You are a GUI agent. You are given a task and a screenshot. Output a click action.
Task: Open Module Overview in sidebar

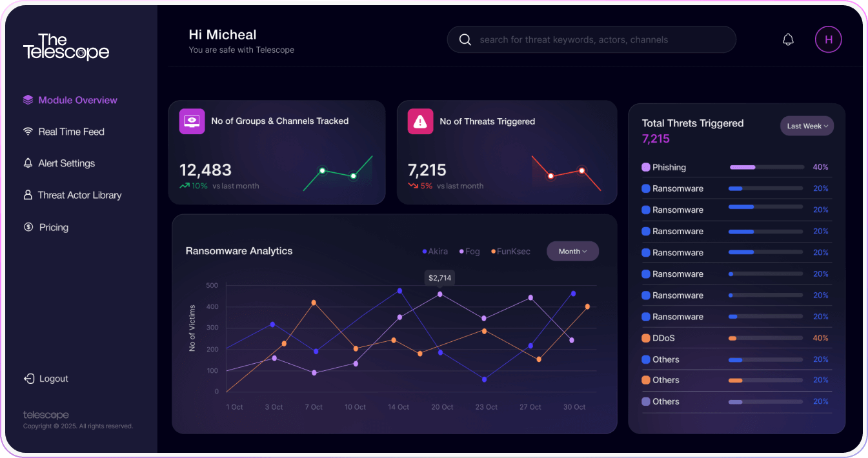tap(77, 100)
